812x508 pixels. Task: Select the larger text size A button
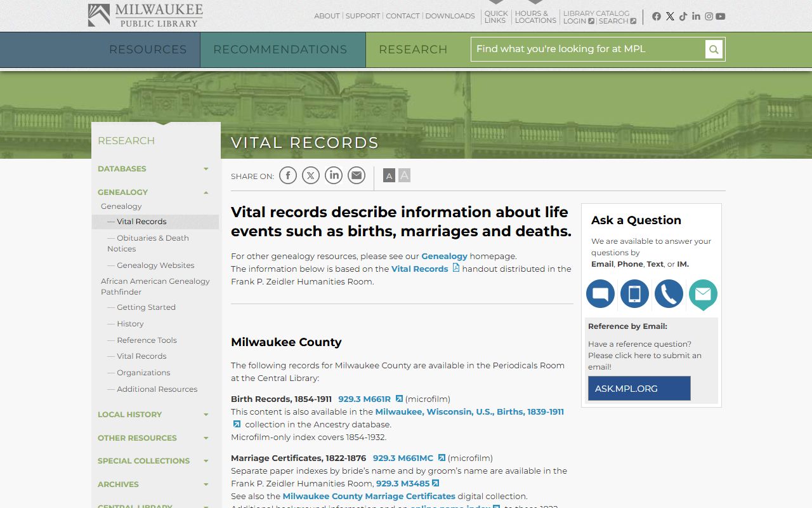pos(405,175)
